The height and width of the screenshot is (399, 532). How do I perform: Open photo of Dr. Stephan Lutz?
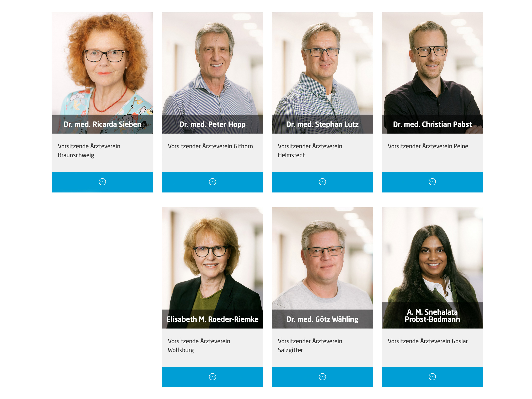(322, 73)
